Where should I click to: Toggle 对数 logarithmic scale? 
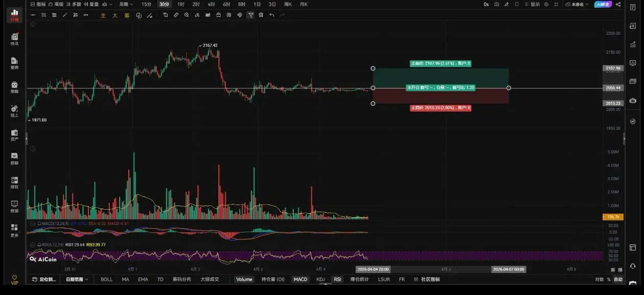pyautogui.click(x=599, y=279)
